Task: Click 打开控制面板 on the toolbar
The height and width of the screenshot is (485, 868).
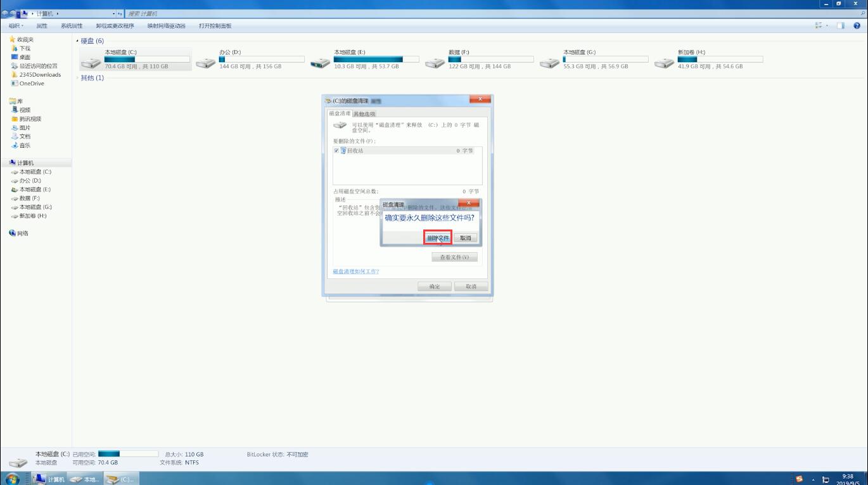Action: 215,26
